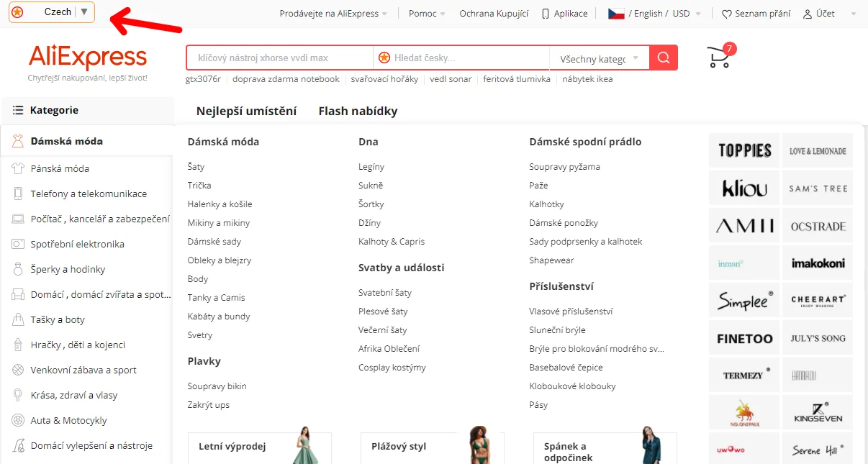Open the shopping cart
Image resolution: width=868 pixels, height=464 pixels.
[718, 58]
